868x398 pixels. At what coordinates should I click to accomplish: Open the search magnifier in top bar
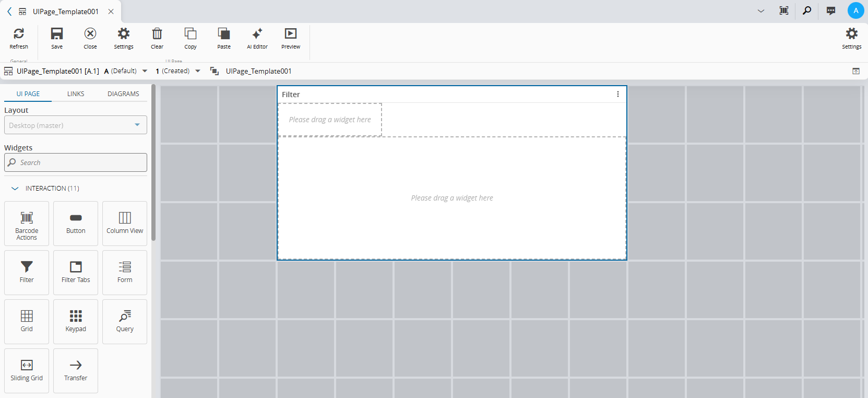click(x=807, y=10)
